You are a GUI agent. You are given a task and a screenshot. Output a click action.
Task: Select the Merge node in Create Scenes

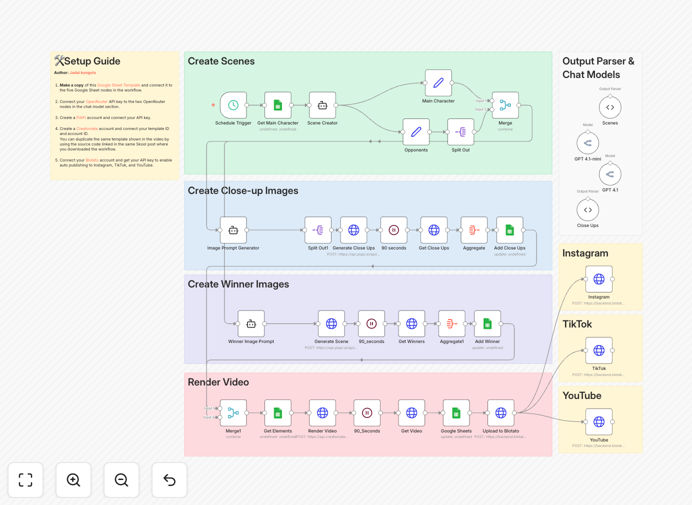[505, 105]
